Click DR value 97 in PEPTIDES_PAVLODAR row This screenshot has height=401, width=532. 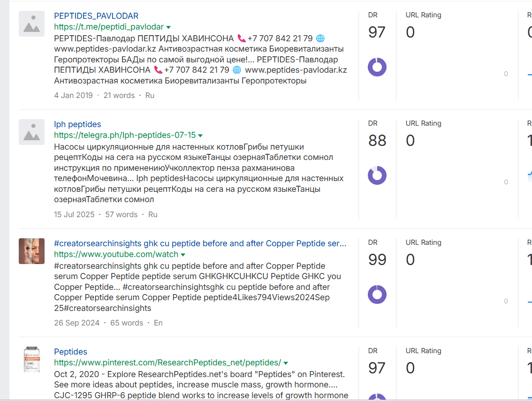coord(377,32)
